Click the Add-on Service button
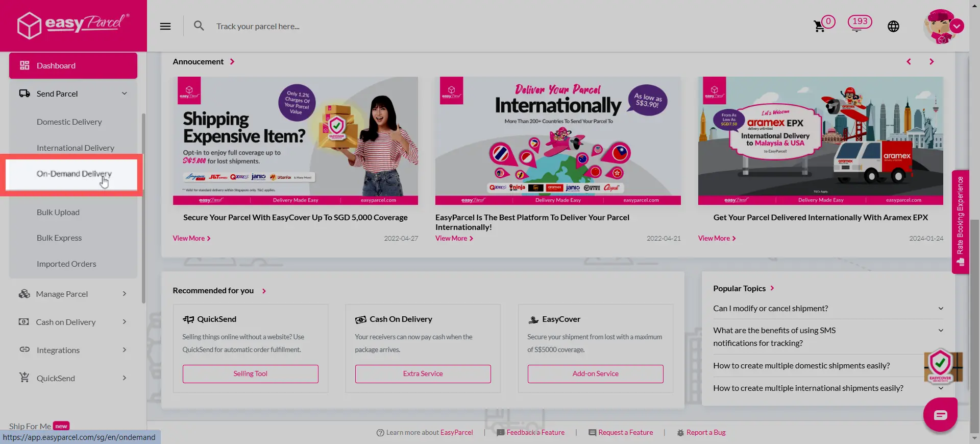This screenshot has height=444, width=980. 595,374
